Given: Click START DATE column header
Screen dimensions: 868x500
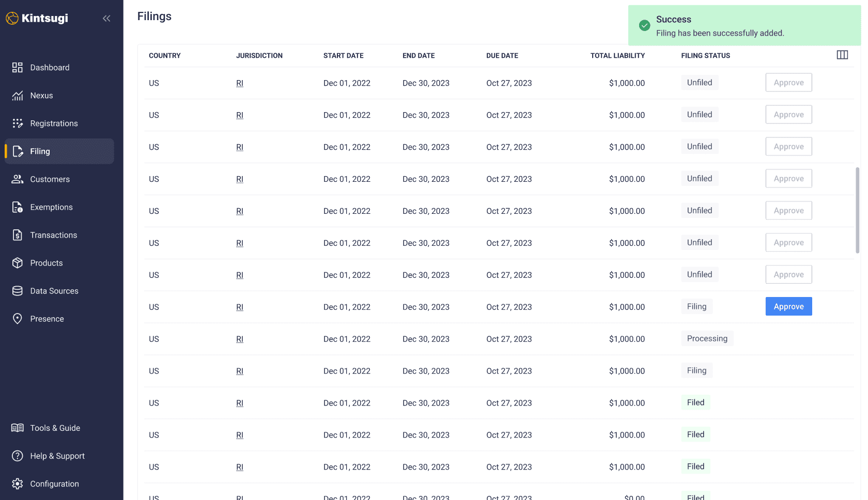Looking at the screenshot, I should [x=344, y=55].
